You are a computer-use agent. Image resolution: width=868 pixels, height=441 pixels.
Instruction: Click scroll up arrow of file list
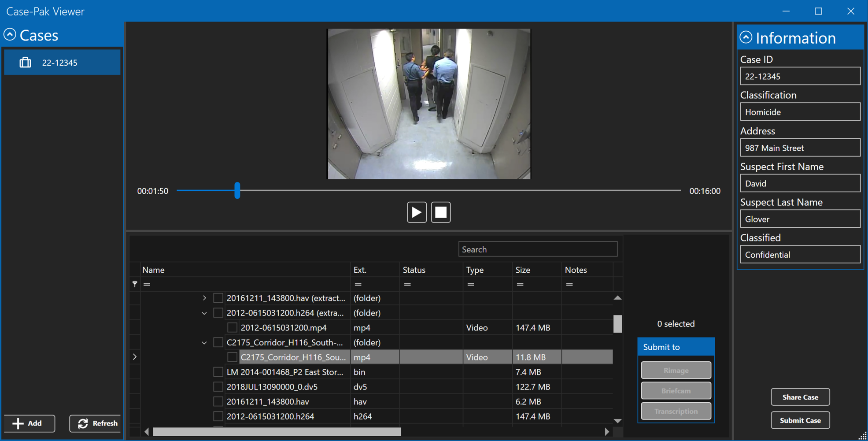617,298
